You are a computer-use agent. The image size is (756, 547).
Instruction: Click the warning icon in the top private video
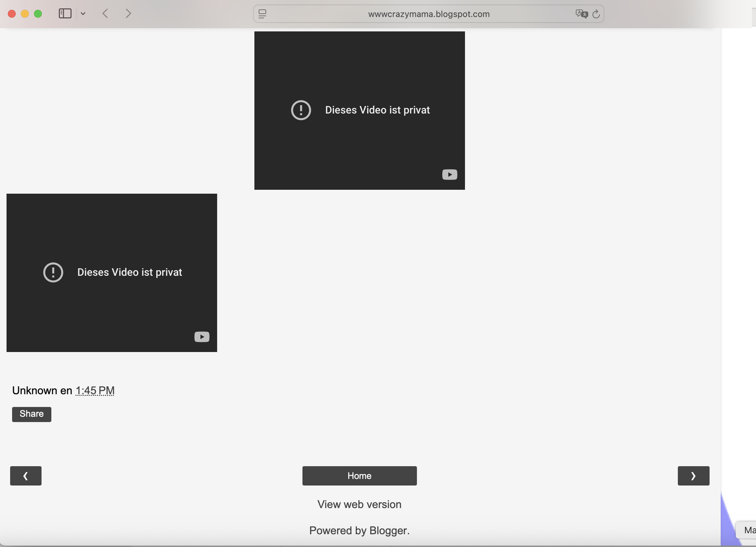point(301,110)
